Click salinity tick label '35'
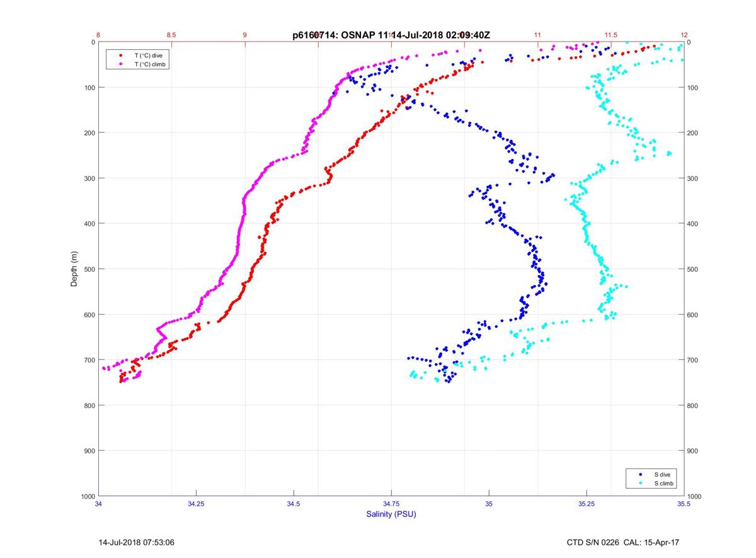This screenshot has height=558, width=756. pos(489,504)
